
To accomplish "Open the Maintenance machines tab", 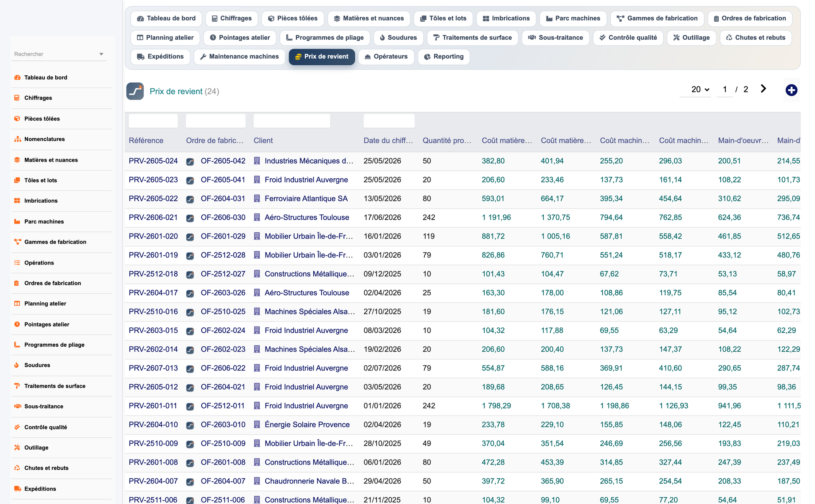I will click(x=240, y=57).
